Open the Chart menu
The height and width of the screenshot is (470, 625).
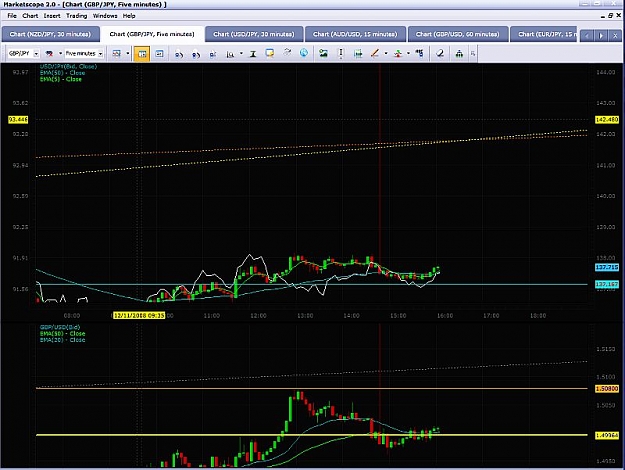(x=30, y=16)
